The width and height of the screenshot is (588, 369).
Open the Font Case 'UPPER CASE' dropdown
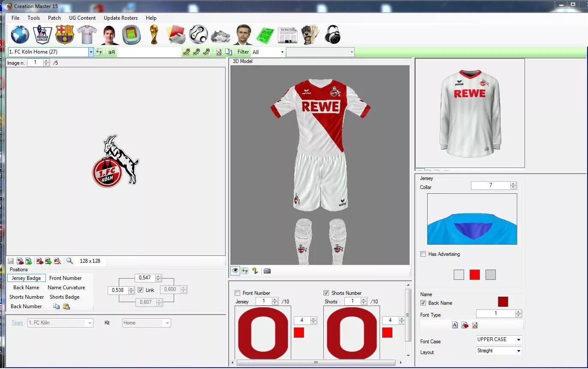499,339
